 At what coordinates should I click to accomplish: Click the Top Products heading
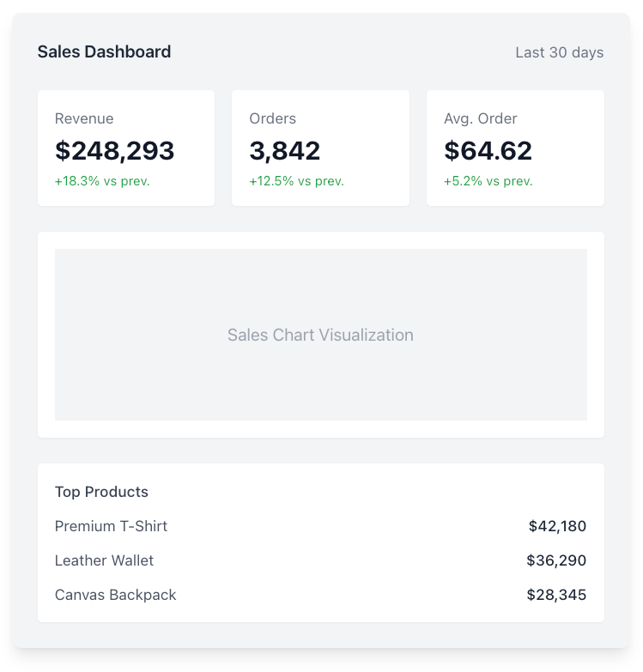coord(101,492)
